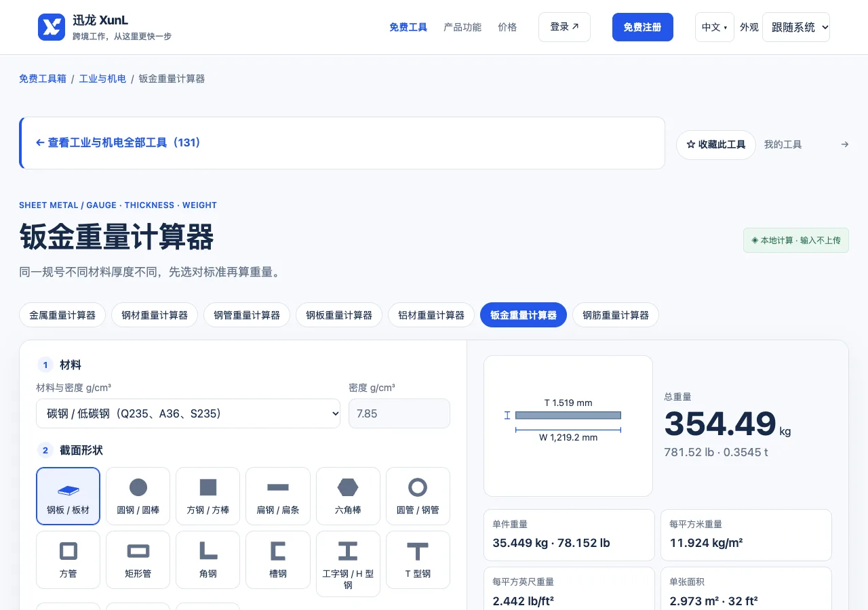Select the square bar shape

pyautogui.click(x=208, y=496)
